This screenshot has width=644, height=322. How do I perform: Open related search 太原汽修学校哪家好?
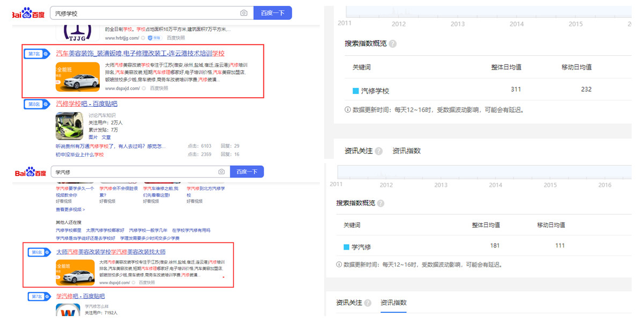105,230
